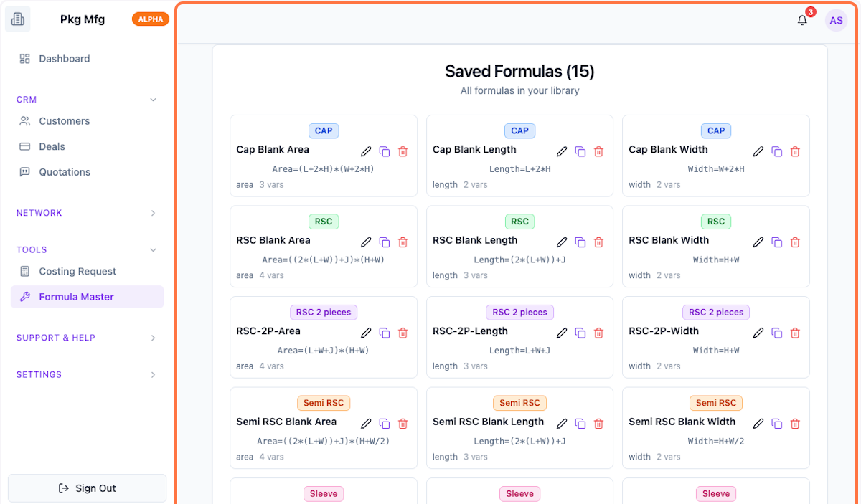861x504 pixels.
Task: Expand the SETTINGS section
Action: click(x=153, y=374)
